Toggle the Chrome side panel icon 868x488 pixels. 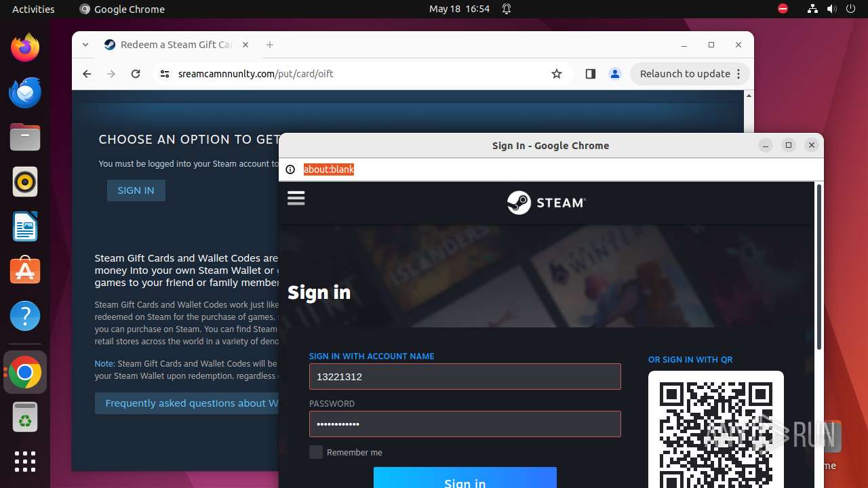click(590, 74)
